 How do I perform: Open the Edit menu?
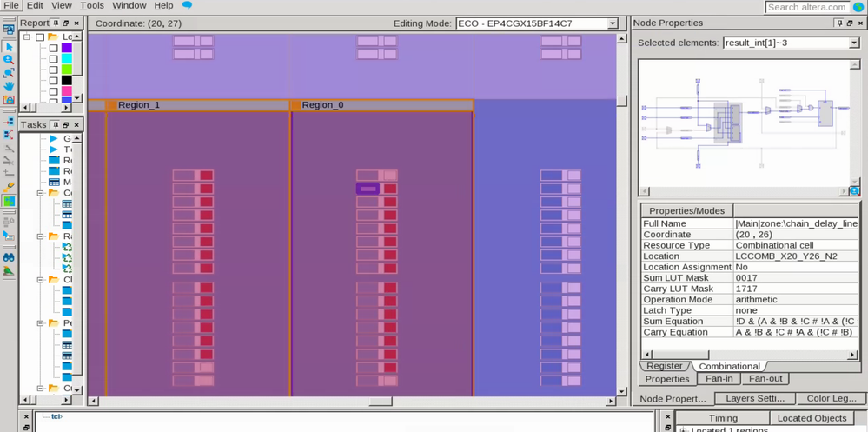35,5
